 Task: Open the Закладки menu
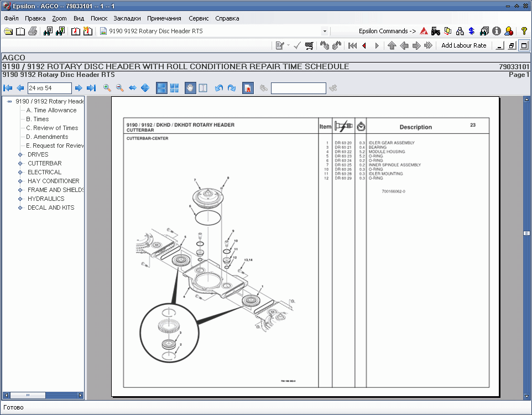(127, 18)
